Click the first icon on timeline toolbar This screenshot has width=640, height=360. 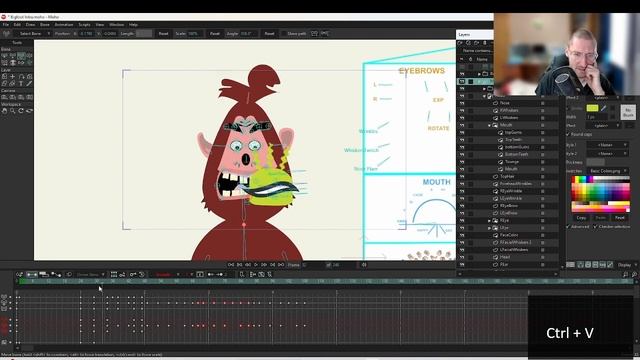[19, 275]
